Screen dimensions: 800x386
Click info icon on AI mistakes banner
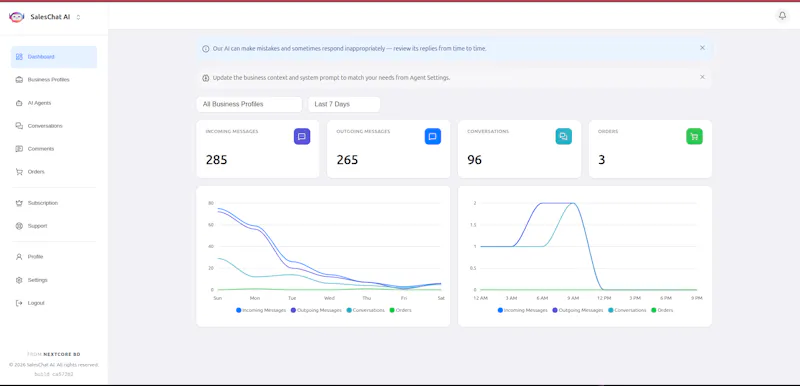click(206, 49)
